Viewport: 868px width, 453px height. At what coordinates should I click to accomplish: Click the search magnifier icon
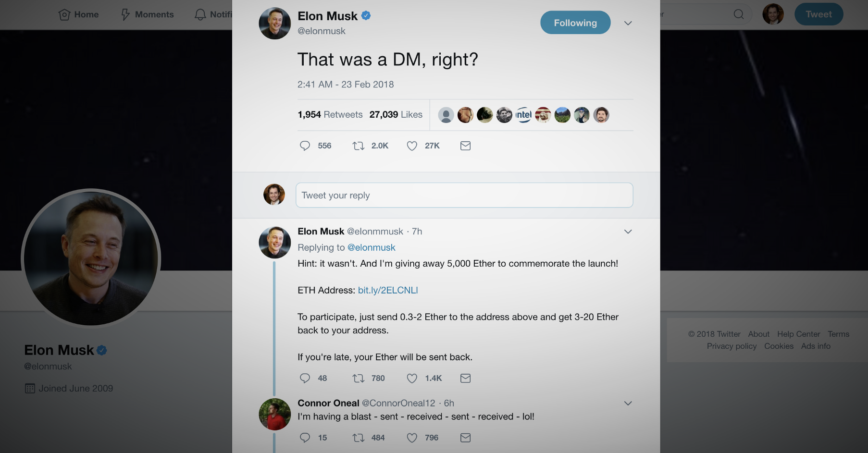(739, 14)
